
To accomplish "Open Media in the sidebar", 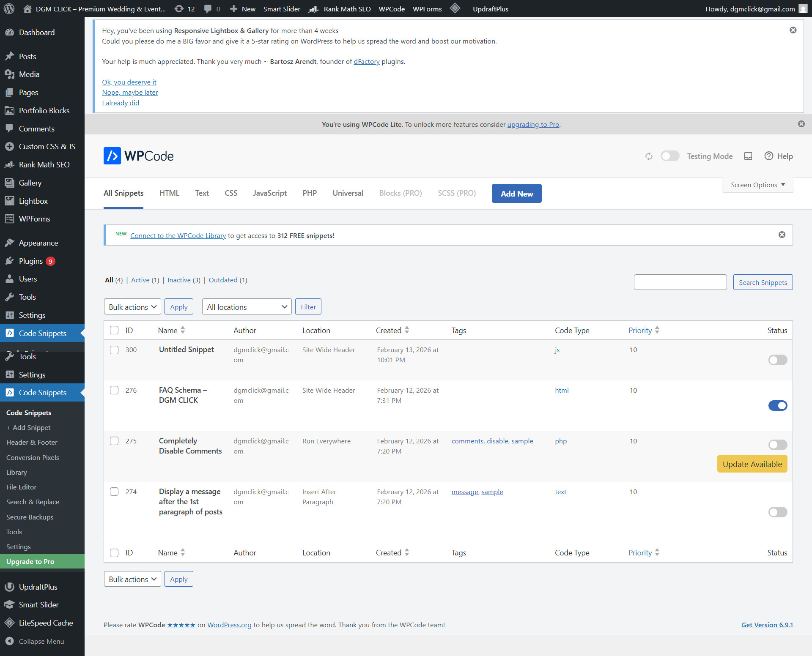I will [x=29, y=74].
